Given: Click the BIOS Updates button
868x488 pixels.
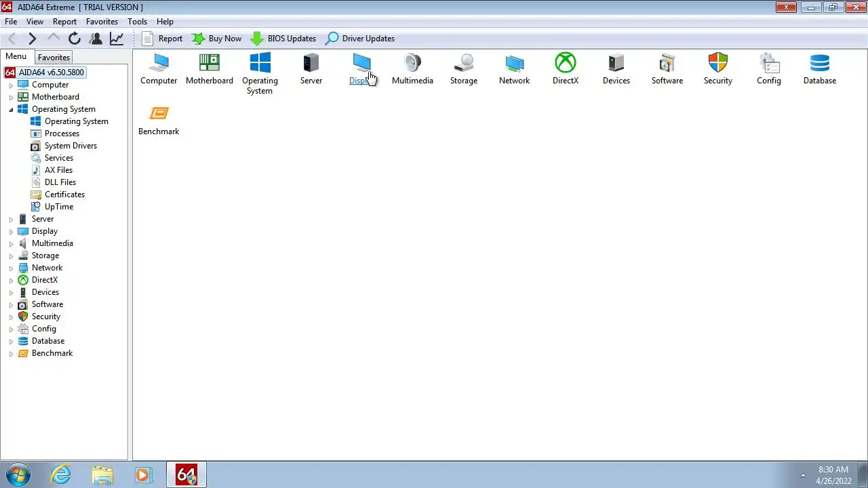Looking at the screenshot, I should (x=283, y=39).
